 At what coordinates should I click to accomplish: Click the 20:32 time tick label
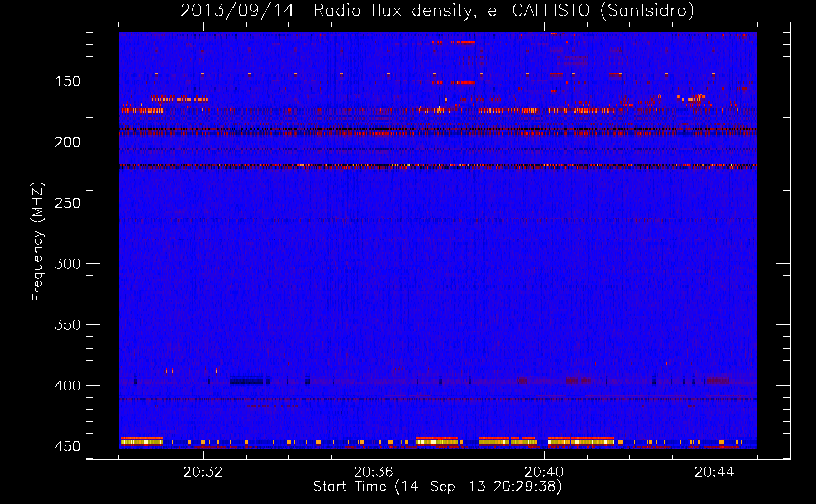203,472
